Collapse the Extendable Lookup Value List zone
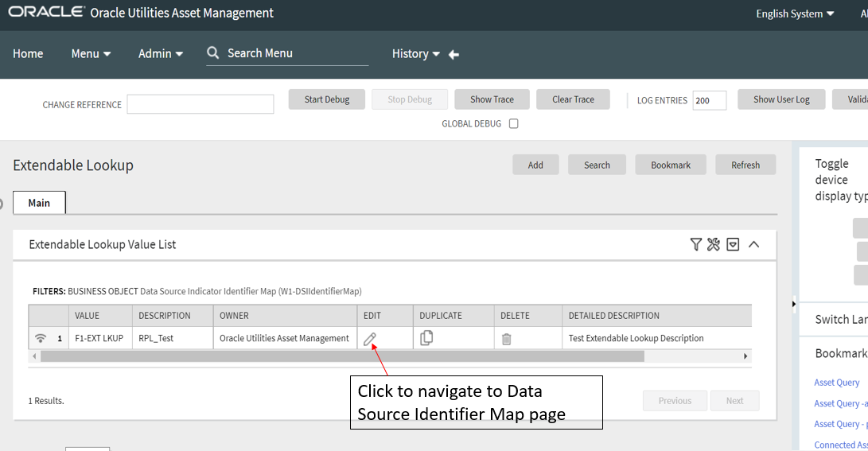Image resolution: width=868 pixels, height=451 pixels. click(754, 244)
